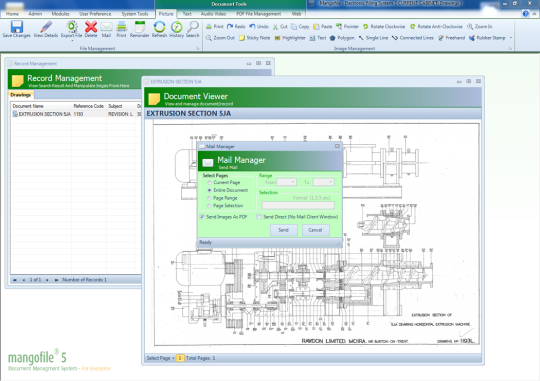
Task: Click small Print in Image Management
Action: tap(215, 27)
